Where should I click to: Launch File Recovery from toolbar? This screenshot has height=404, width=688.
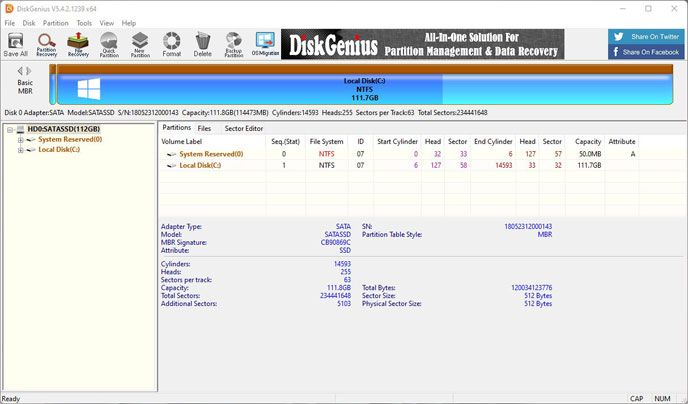(77, 44)
